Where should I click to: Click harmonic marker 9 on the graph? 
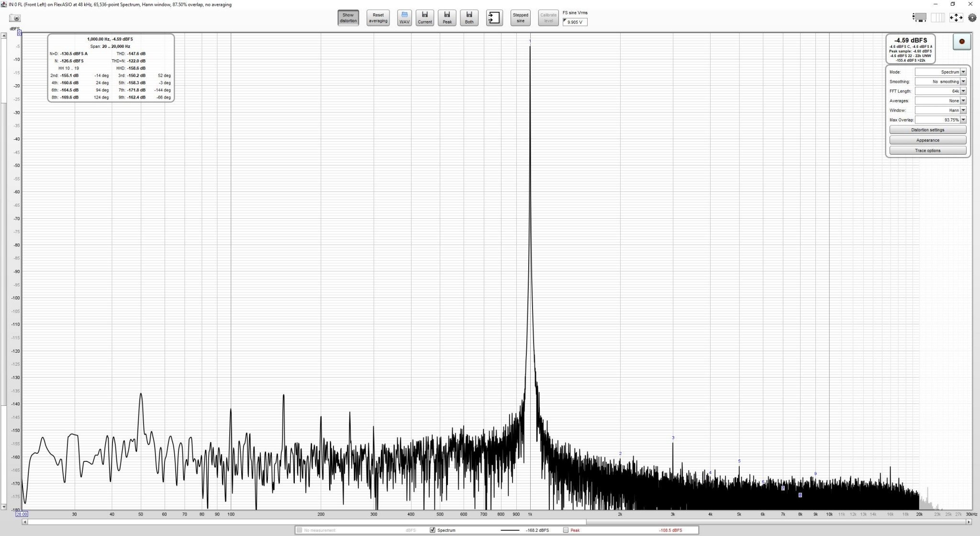click(815, 474)
